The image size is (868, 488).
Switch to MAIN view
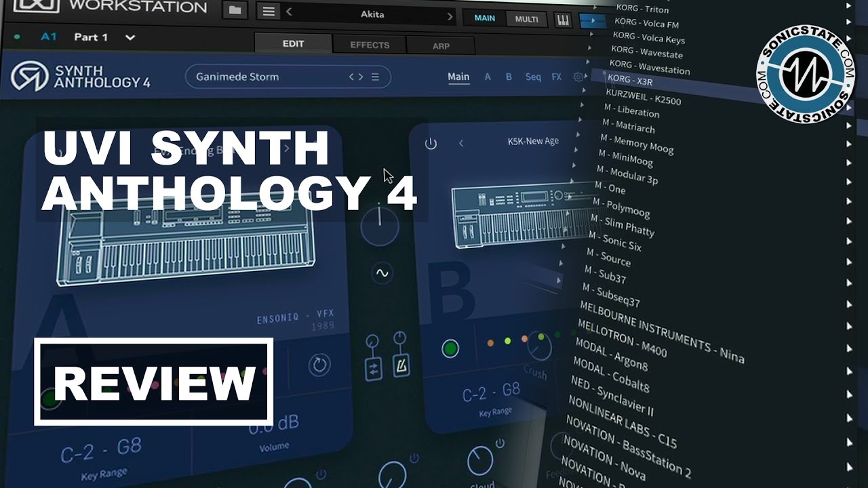tap(484, 18)
